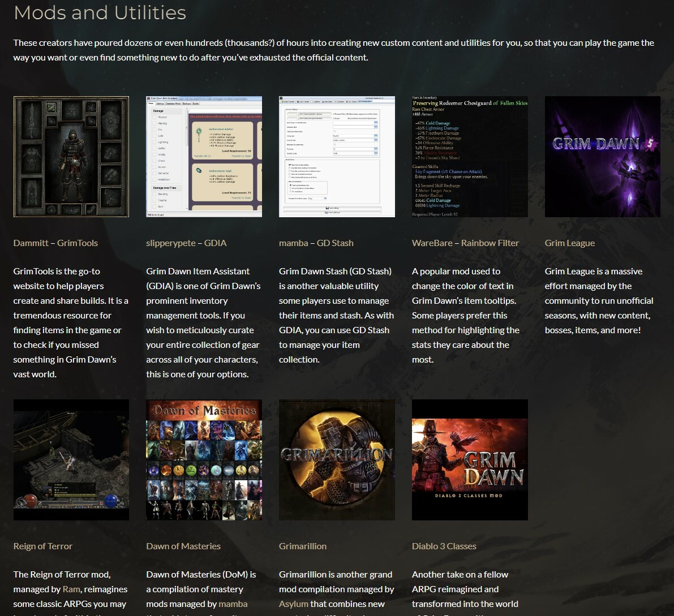The image size is (674, 616).
Task: Click the purple Grim Dawn League thumbnail
Action: [602, 157]
